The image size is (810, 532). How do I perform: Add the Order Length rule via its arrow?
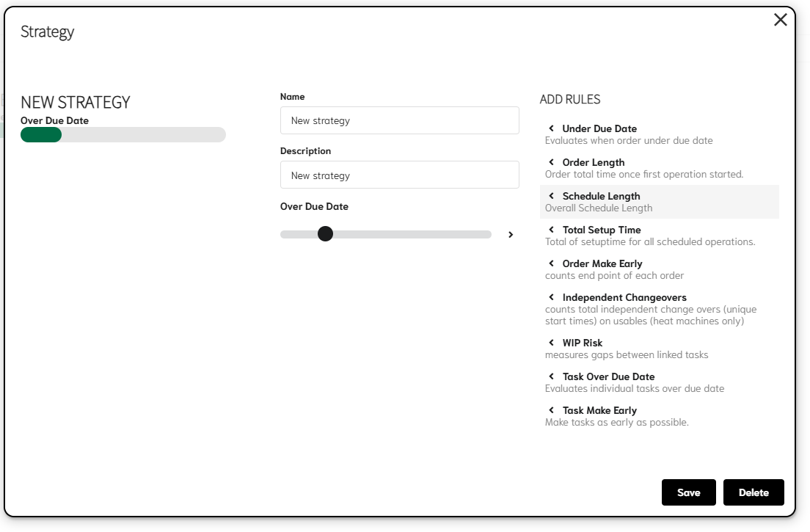coord(551,162)
